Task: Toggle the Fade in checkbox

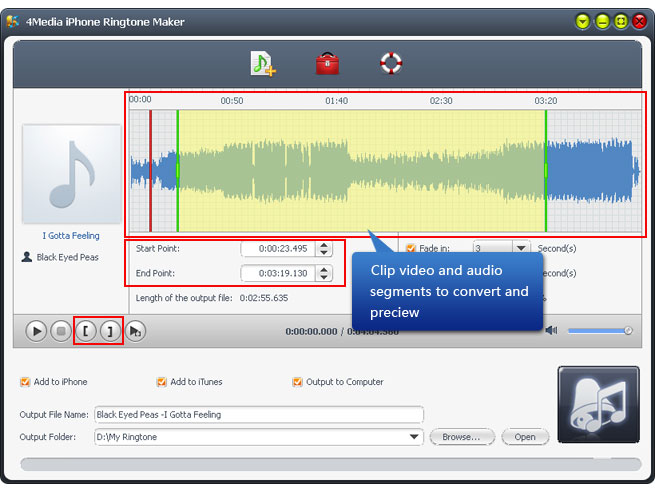Action: point(411,248)
